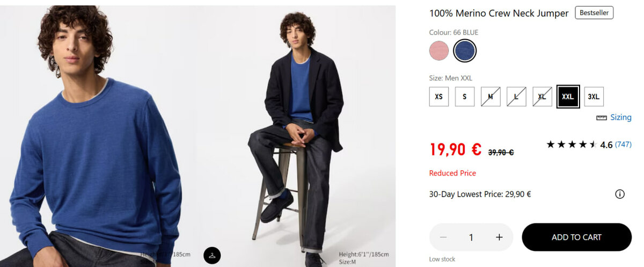
Task: Decrease quantity with the minus button
Action: pyautogui.click(x=443, y=237)
